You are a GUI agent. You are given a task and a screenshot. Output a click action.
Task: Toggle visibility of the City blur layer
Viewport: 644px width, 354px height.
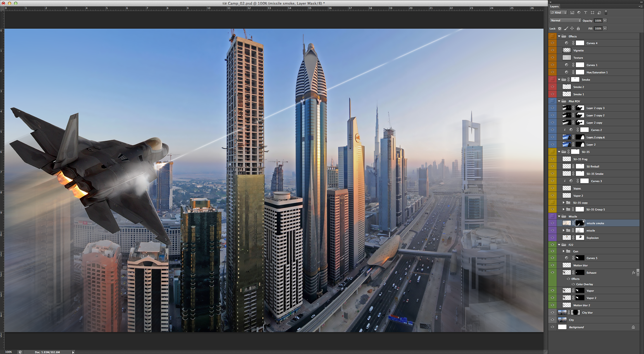[x=552, y=312]
